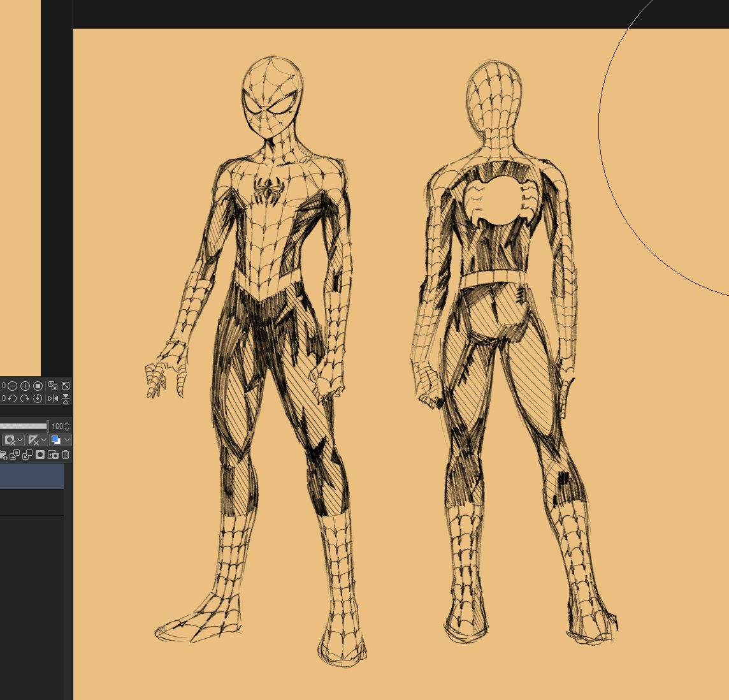The height and width of the screenshot is (700, 729).
Task: Zoom out the navigator with minus icon
Action: (13, 386)
